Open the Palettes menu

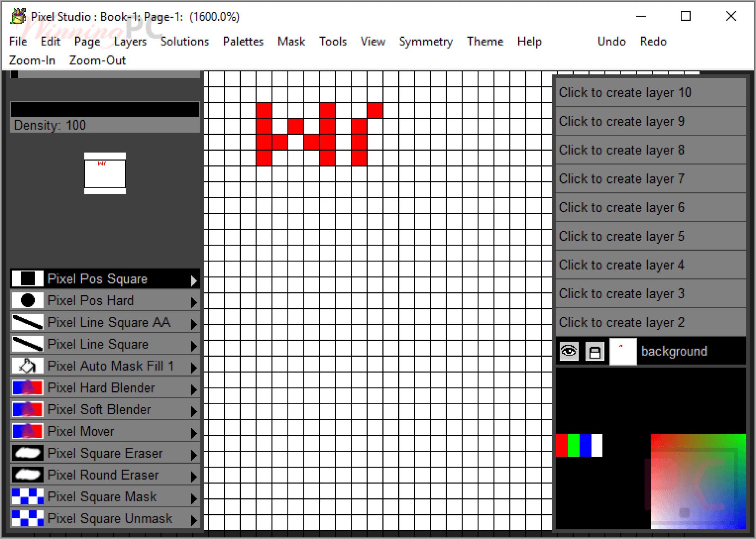(243, 41)
